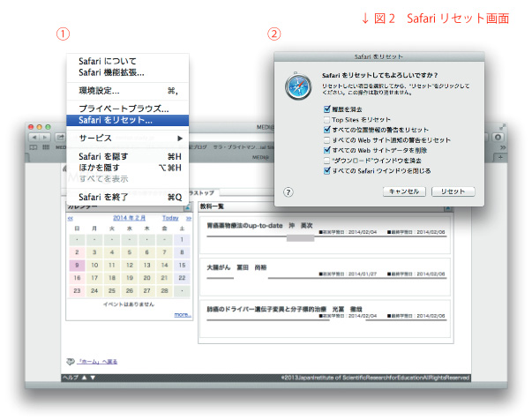Click the browser back arrow button
Viewport: 532px width, 420px height.
point(35,137)
